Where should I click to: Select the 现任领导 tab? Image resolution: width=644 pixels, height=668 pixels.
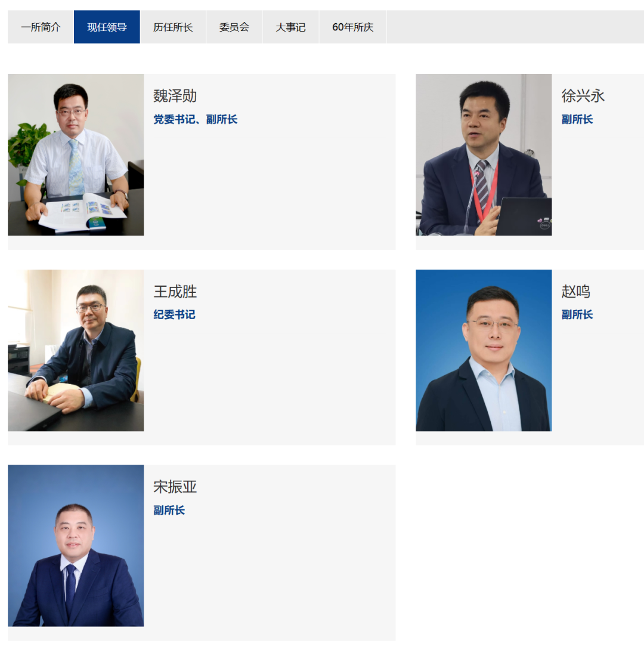point(107,27)
